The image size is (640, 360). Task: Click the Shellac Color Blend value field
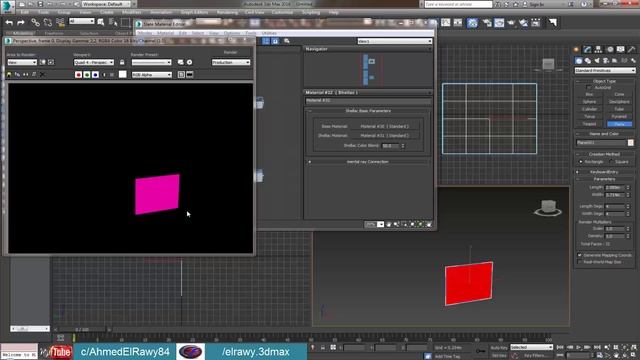(390, 146)
